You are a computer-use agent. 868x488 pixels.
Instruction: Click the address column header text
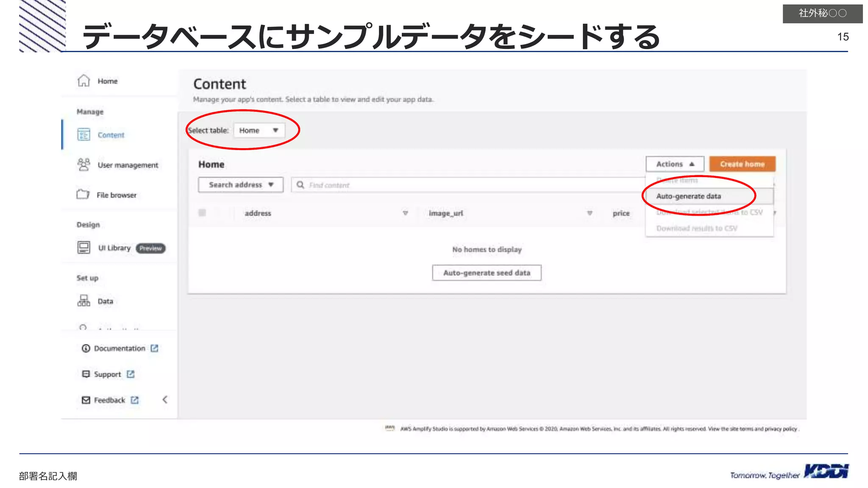coord(258,213)
